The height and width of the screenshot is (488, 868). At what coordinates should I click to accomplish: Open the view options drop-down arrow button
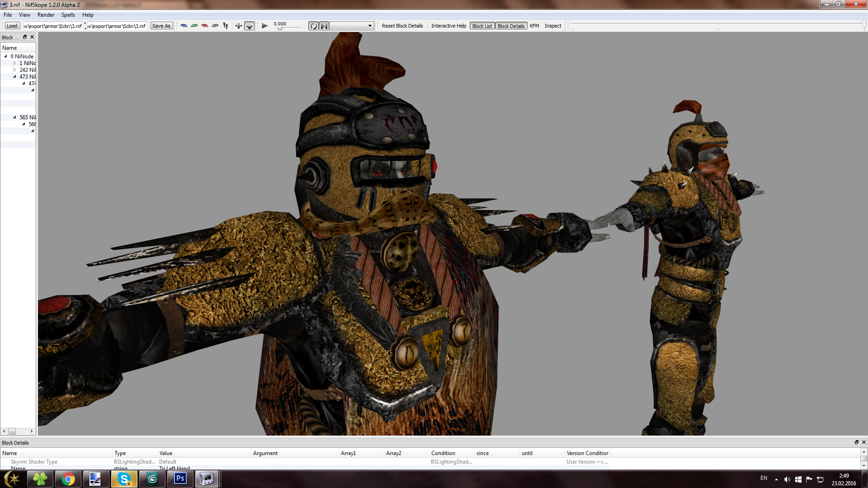250,26
